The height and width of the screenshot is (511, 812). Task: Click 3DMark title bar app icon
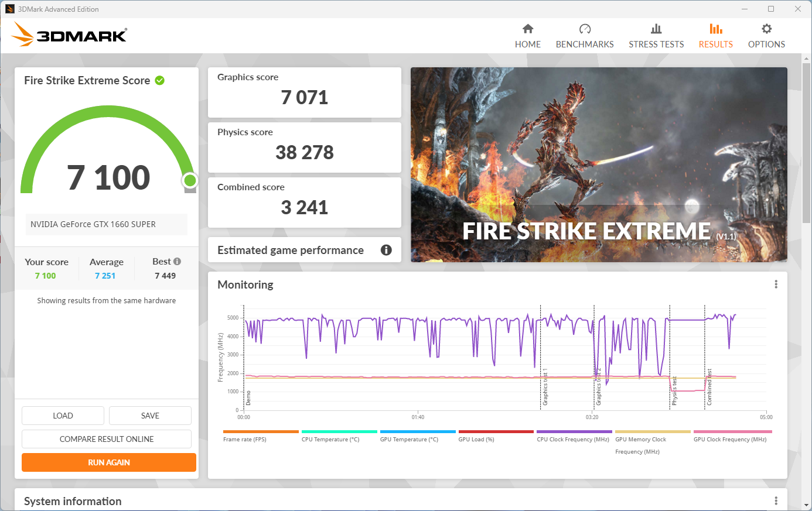(x=10, y=9)
